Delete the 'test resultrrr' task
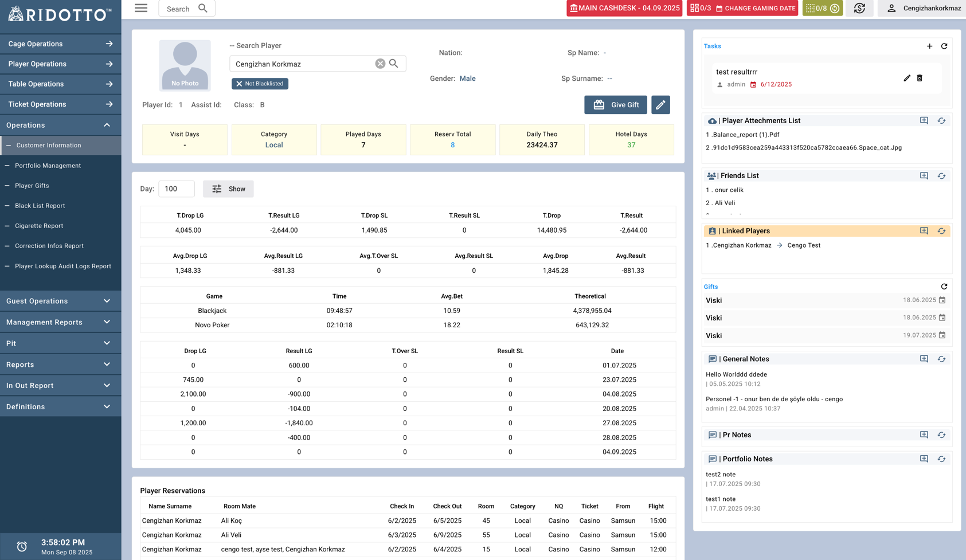This screenshot has height=560, width=966. (920, 78)
